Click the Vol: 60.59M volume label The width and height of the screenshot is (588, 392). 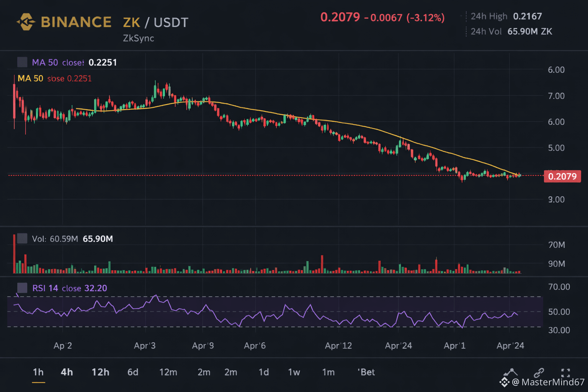[55, 239]
